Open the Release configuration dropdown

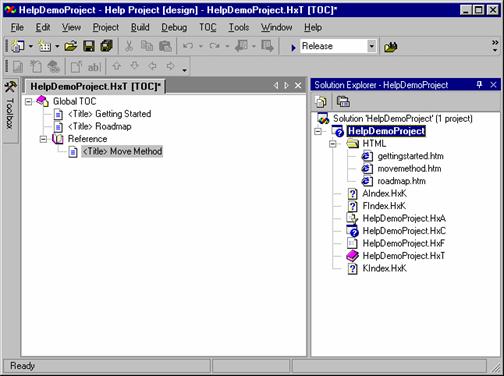pyautogui.click(x=371, y=46)
